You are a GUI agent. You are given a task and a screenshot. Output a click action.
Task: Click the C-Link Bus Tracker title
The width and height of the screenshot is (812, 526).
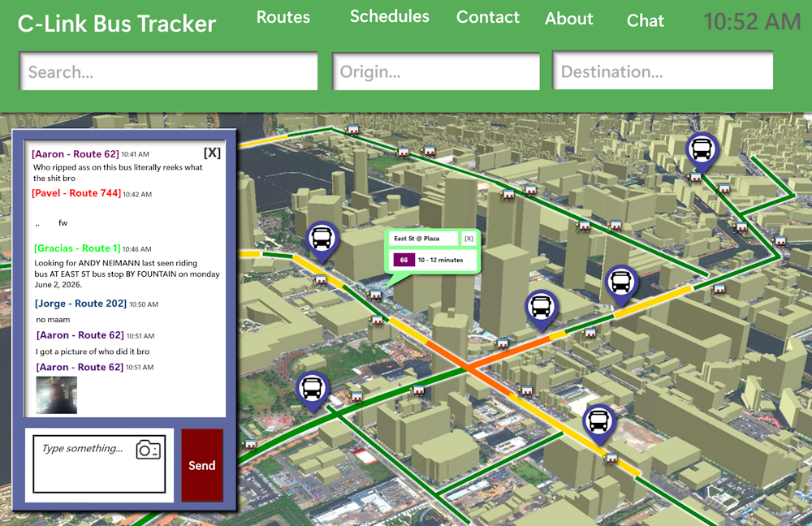pos(117,24)
